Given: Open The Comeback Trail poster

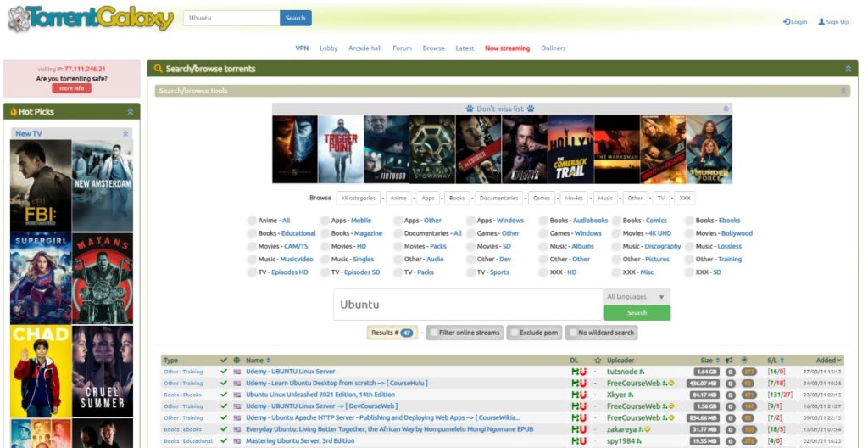Looking at the screenshot, I should pos(570,149).
